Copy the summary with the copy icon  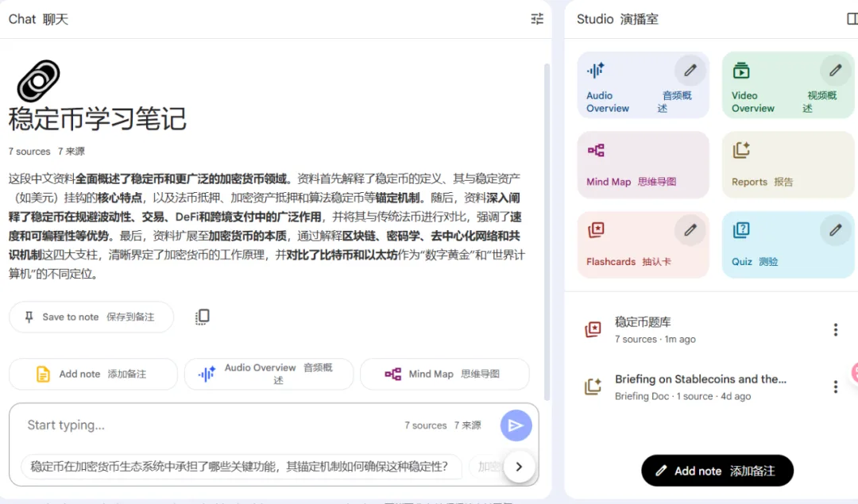[203, 317]
